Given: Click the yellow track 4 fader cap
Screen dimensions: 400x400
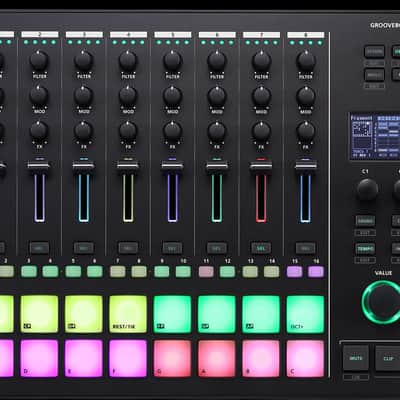Looking at the screenshot, I should click(x=128, y=165).
